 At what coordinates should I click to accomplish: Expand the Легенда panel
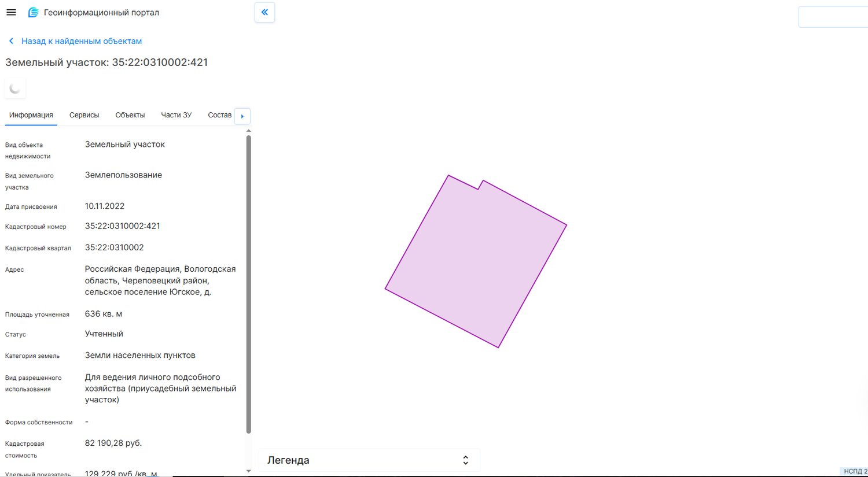[x=369, y=460]
